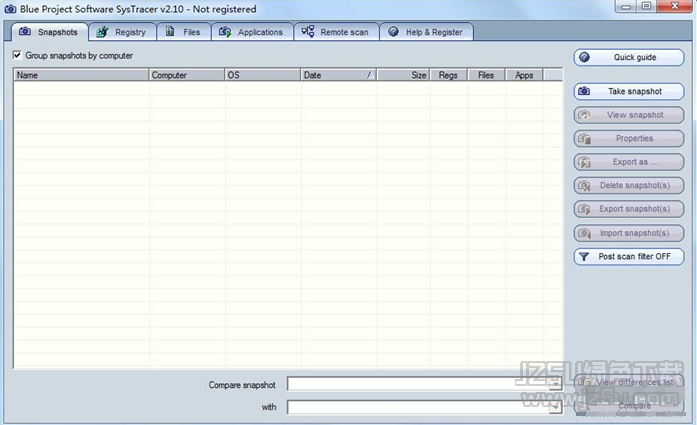The width and height of the screenshot is (697, 425).
Task: Sort by the Computer column header
Action: 187,75
